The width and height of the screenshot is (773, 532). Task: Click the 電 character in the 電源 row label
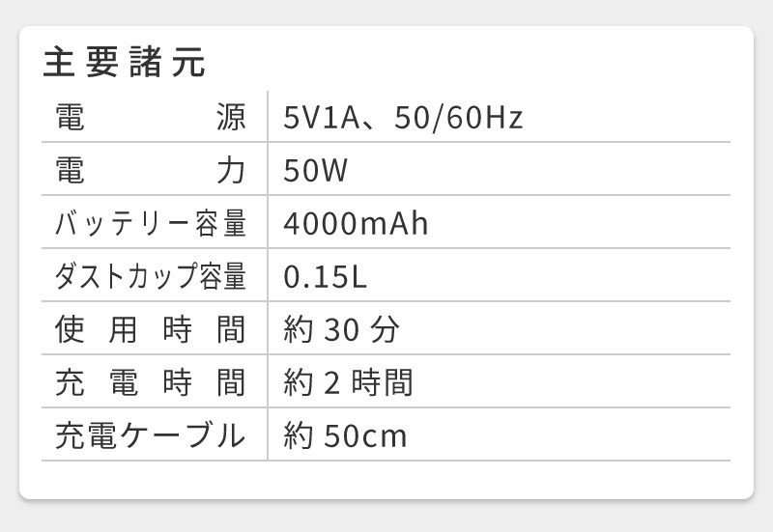(x=69, y=119)
